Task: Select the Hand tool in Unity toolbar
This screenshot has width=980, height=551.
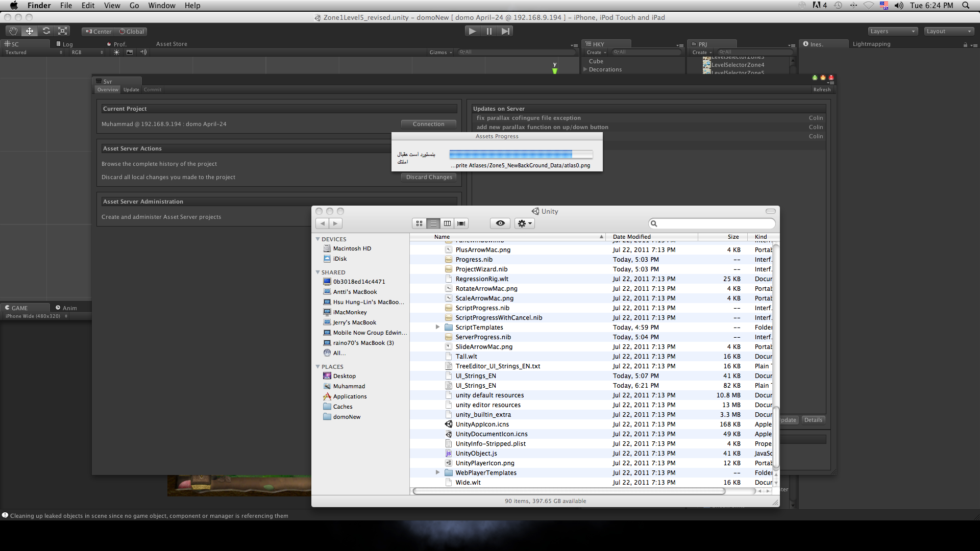Action: [13, 31]
